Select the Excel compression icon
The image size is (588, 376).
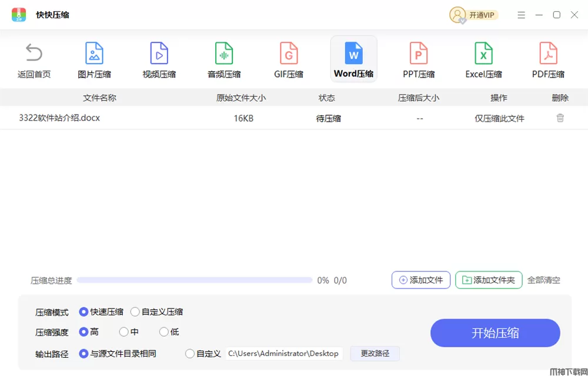click(x=483, y=53)
